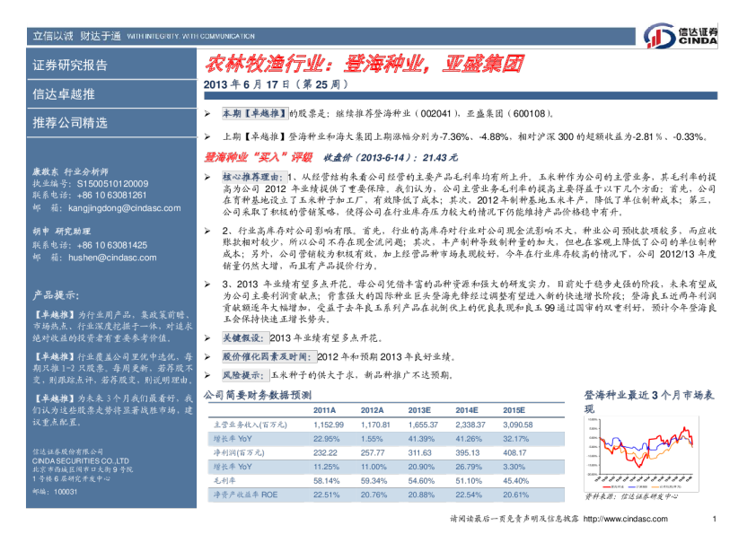Select the 推荐公司精选 sidebar item
This screenshot has width=756, height=534.
[70, 122]
